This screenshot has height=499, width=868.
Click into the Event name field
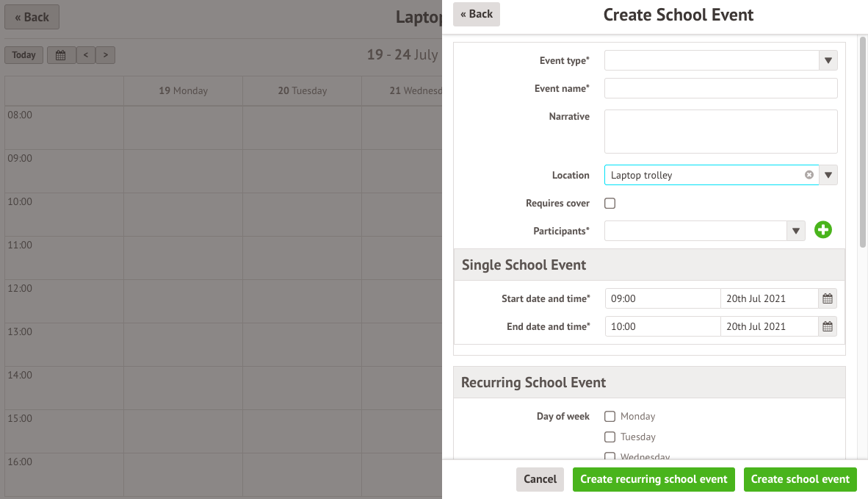click(720, 88)
